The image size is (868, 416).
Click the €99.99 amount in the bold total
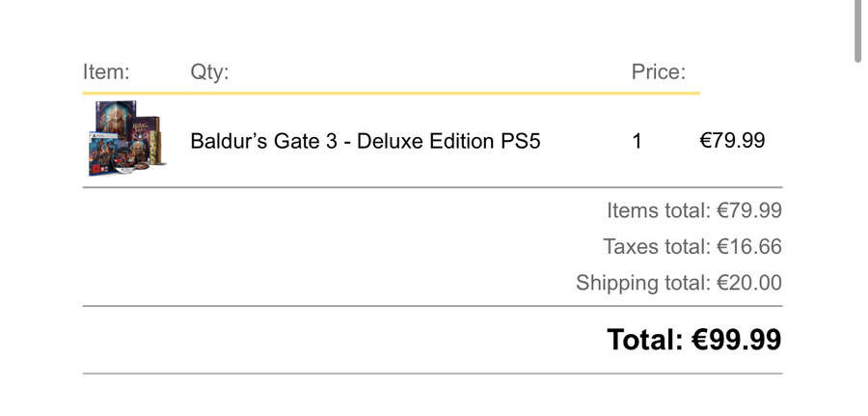coord(736,340)
